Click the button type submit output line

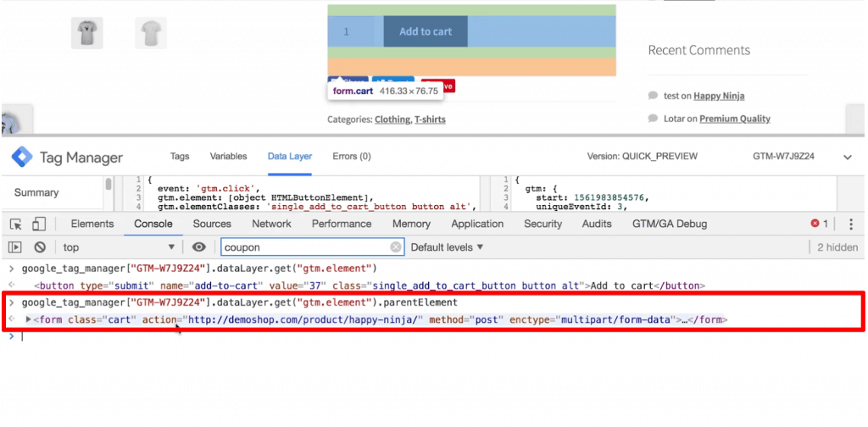370,286
